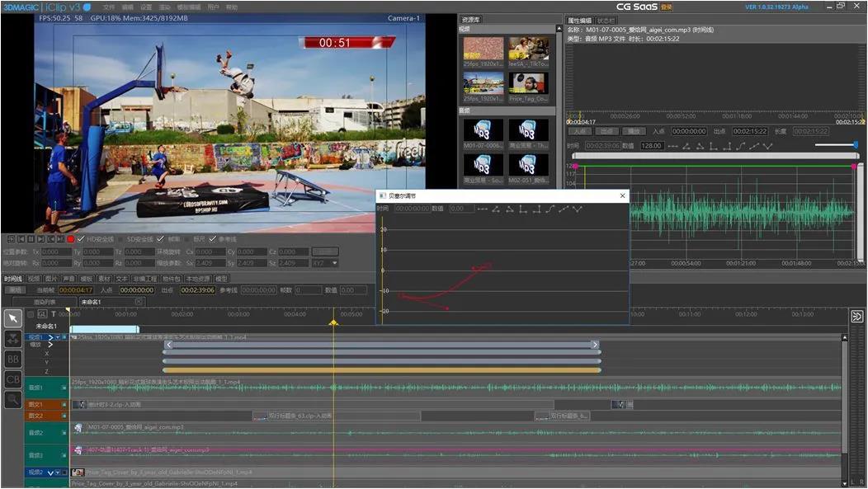Pause the preview playback
This screenshot has height=489, width=868.
point(31,239)
